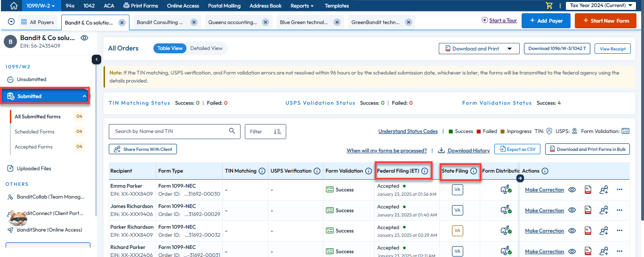View Emma Parker's form with eye icon
Viewport: 644px width, 257px height.
[572, 190]
